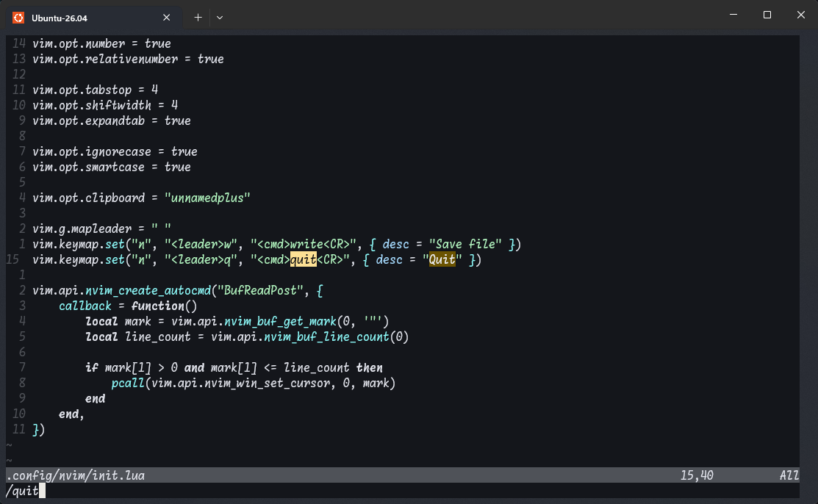
Task: Click the "<leader>q" keymap string
Action: 201,259
